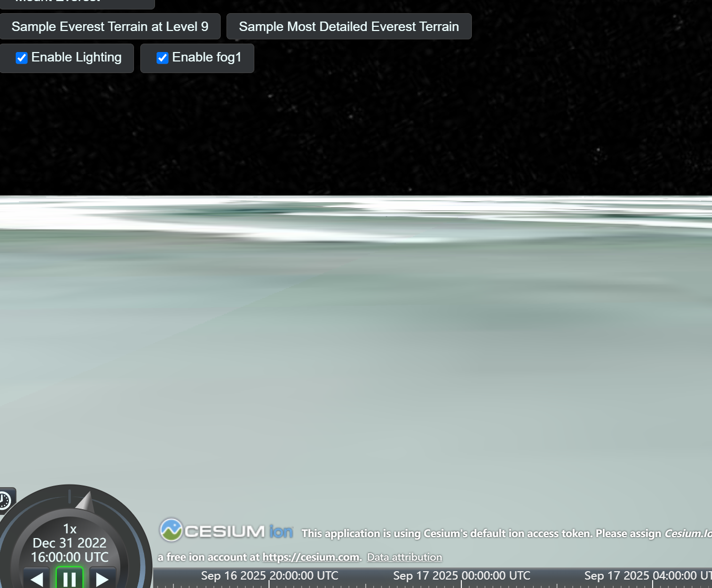Screen dimensions: 712x588
Task: Toggle the Enable fog1 checkbox
Action: [162, 58]
